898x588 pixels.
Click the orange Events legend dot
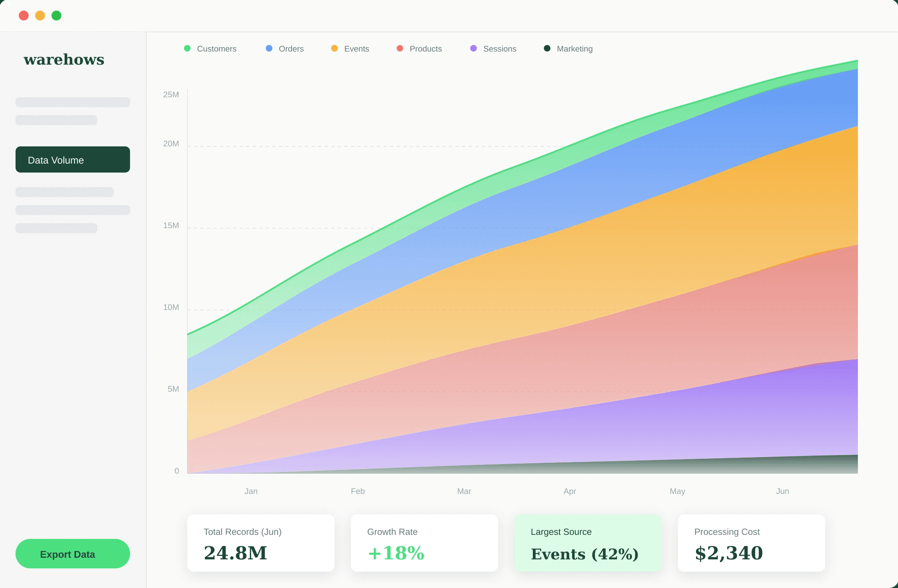point(335,48)
